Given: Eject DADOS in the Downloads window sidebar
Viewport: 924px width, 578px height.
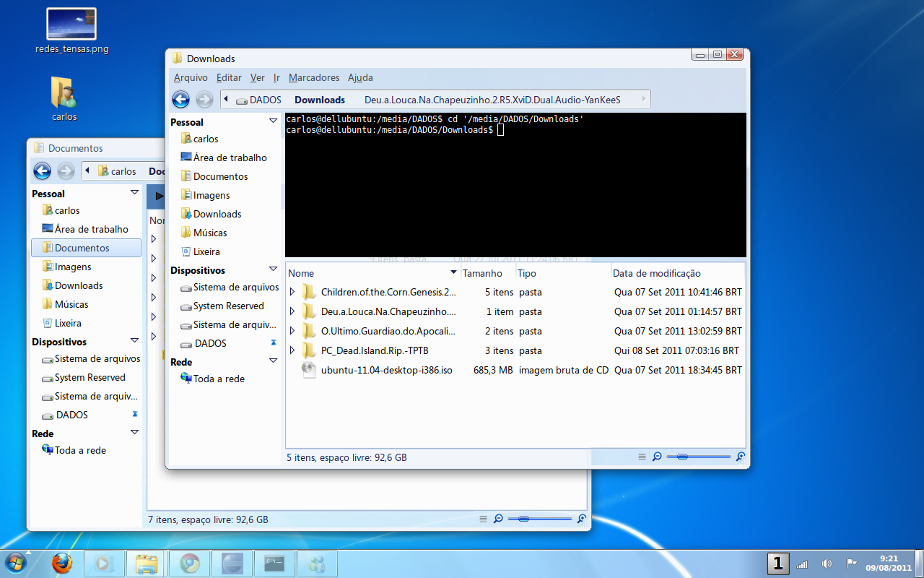Looking at the screenshot, I should coord(274,342).
